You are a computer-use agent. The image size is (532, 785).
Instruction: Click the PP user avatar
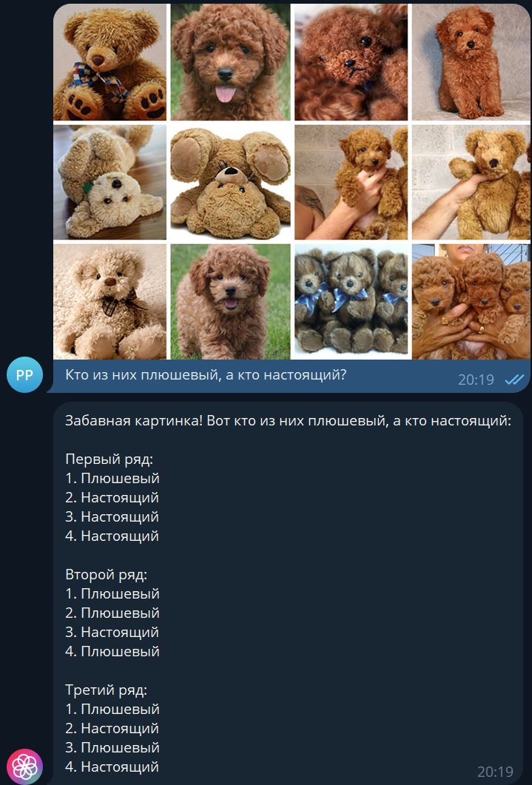pyautogui.click(x=24, y=374)
